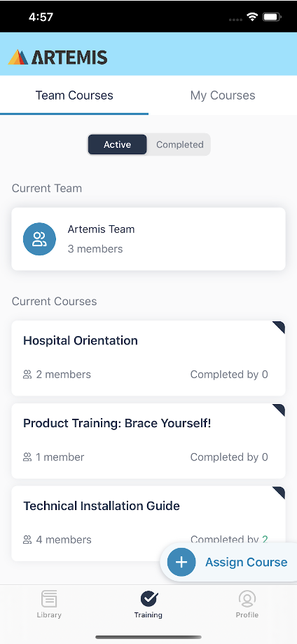This screenshot has width=297, height=644.
Task: Switch to the My Courses tab
Action: click(223, 95)
